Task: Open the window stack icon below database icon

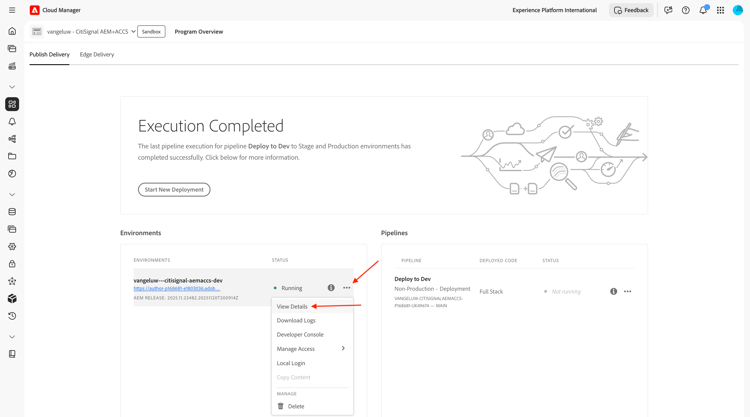Action: [x=12, y=229]
